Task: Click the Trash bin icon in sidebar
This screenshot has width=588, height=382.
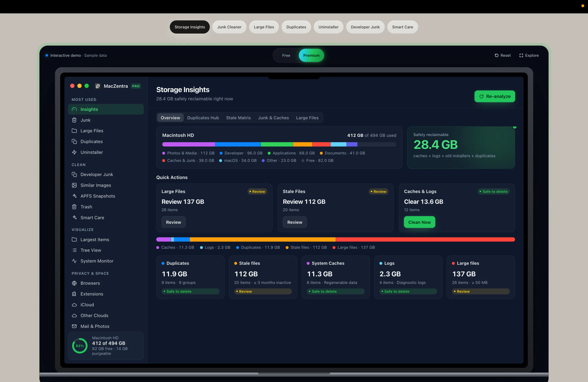Action: (x=74, y=207)
